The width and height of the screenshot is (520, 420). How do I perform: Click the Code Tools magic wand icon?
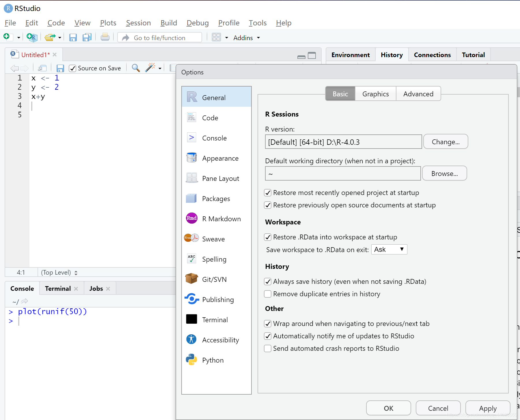click(x=150, y=68)
